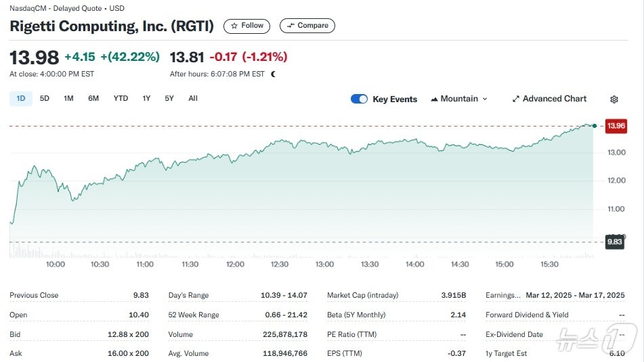
Task: Open the Advanced Chart link
Action: click(554, 99)
